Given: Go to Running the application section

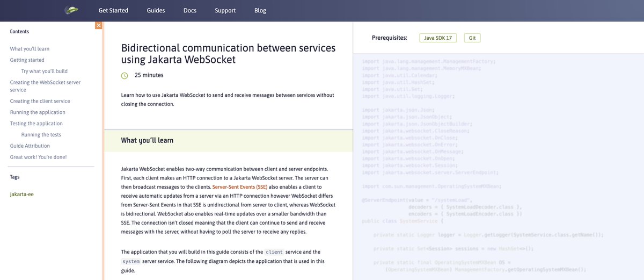Looking at the screenshot, I should (x=38, y=112).
